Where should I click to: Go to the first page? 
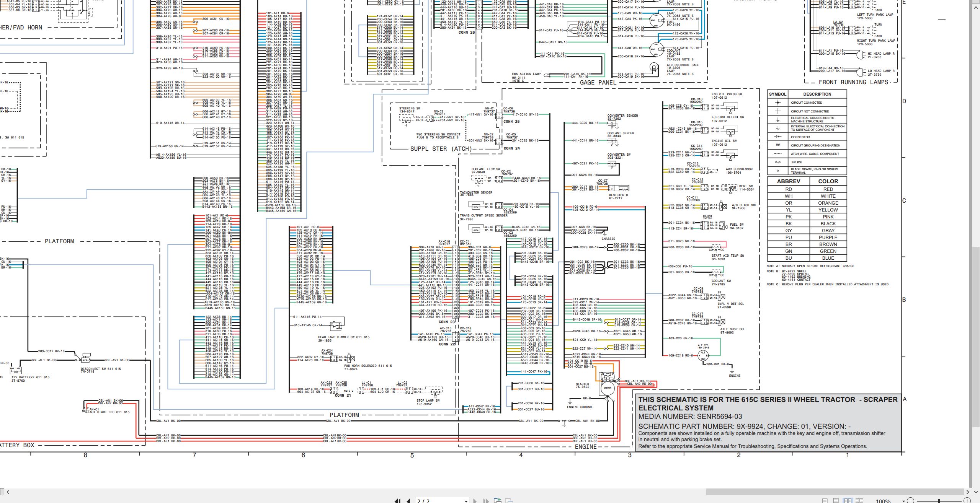pyautogui.click(x=398, y=501)
